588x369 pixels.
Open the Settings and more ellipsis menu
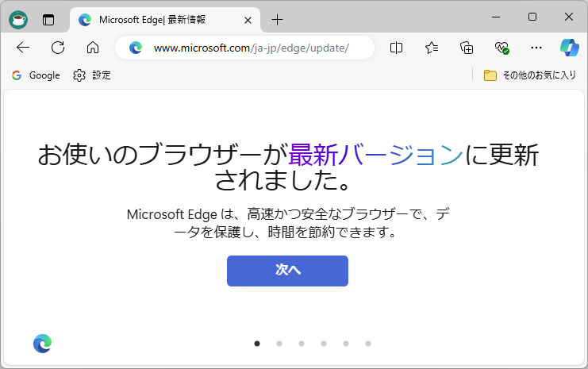536,48
